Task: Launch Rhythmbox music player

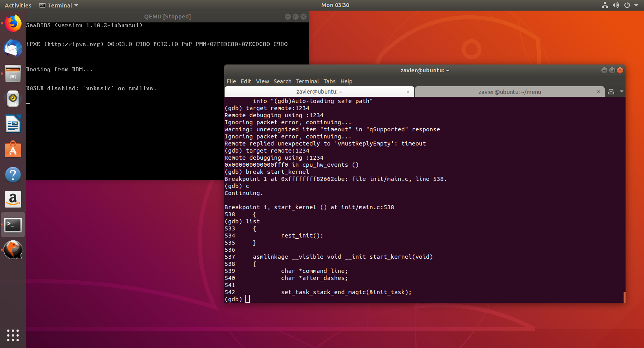Action: pos(13,99)
